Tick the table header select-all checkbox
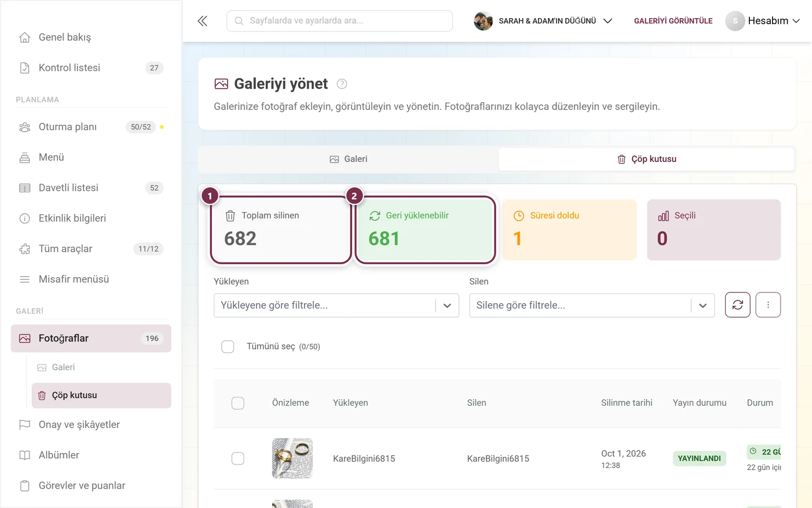This screenshot has width=812, height=508. 238,403
